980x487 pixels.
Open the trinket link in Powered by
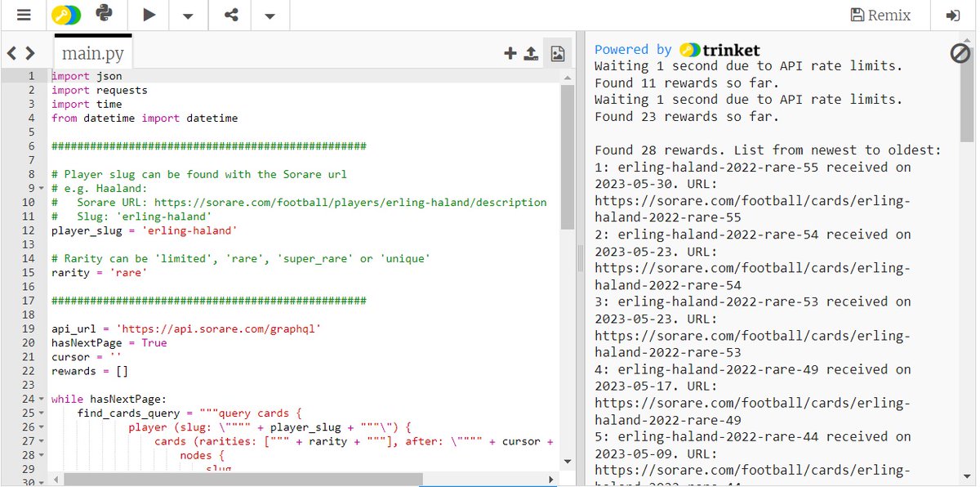(719, 50)
